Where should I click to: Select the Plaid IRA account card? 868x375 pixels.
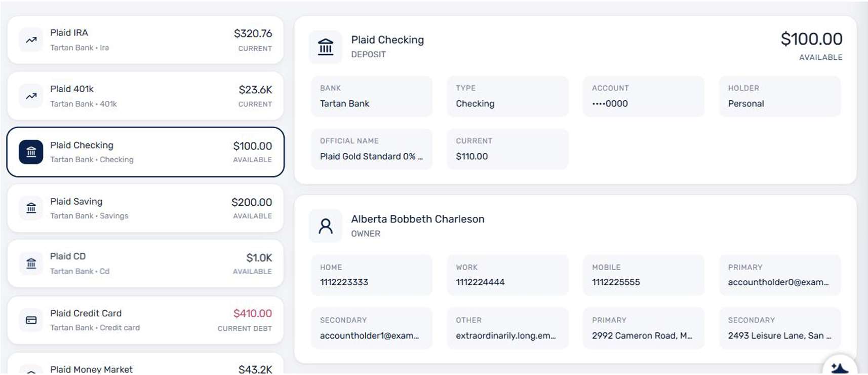coord(145,40)
